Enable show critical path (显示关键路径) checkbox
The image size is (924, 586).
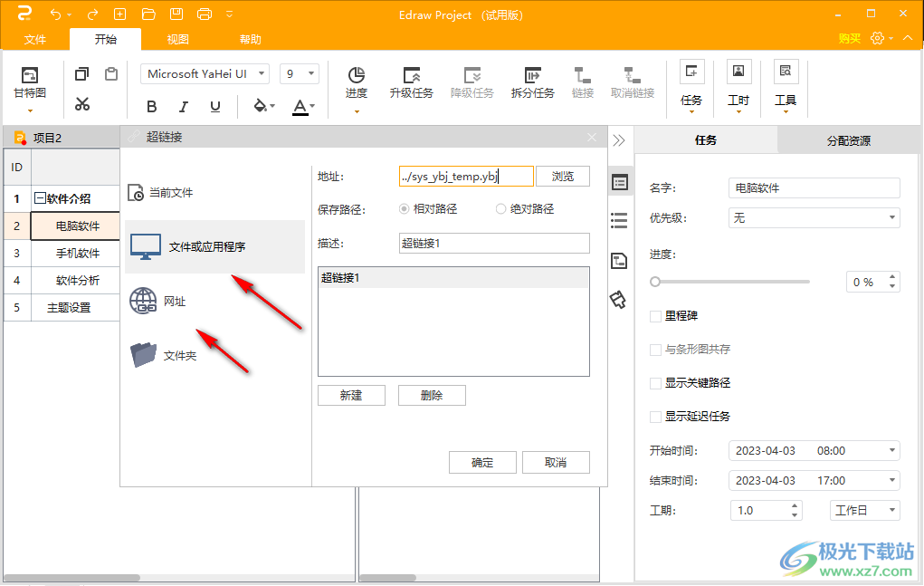point(655,384)
